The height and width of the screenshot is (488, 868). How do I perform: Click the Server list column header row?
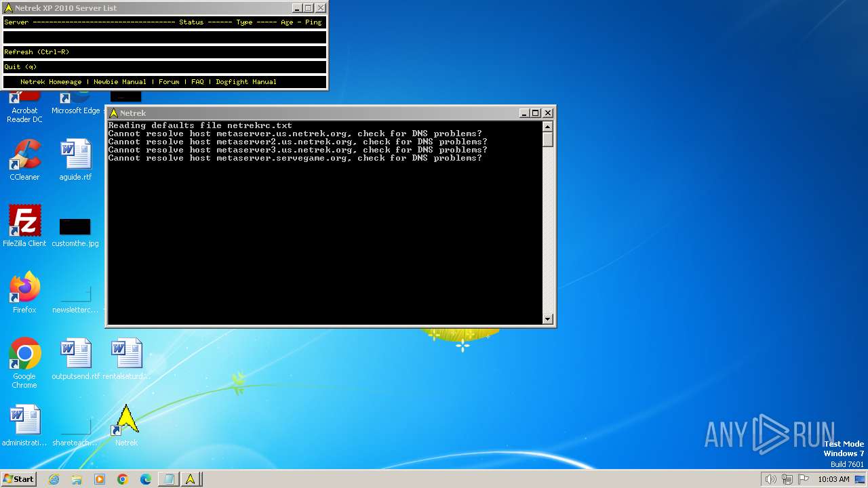click(165, 22)
